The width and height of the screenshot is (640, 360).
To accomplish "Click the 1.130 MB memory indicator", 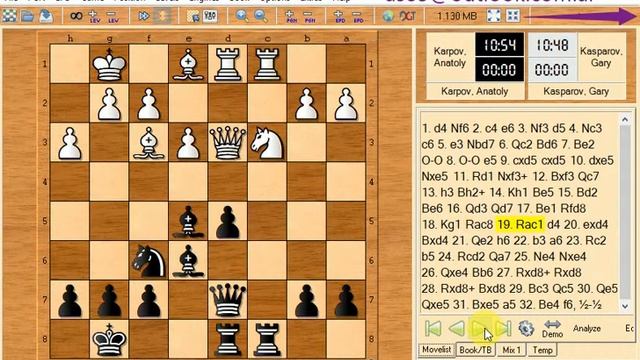I will click(457, 16).
